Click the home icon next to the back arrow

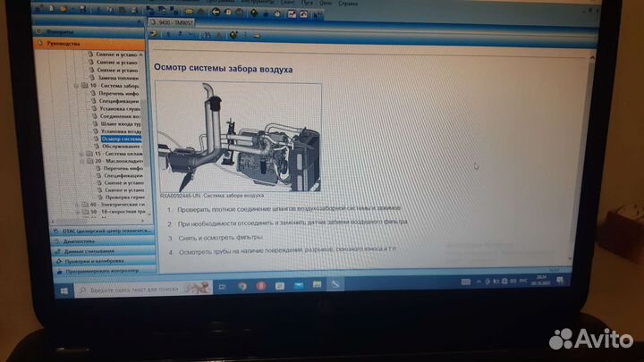tap(228, 13)
